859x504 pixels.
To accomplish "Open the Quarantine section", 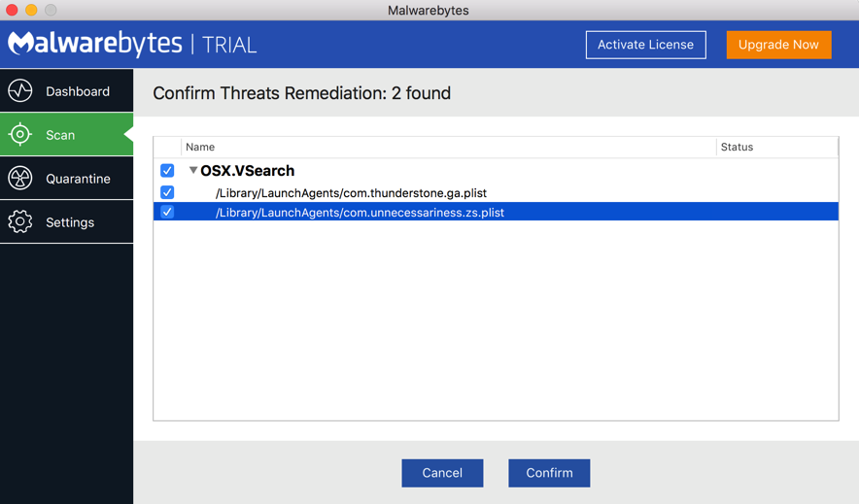I will tap(66, 179).
